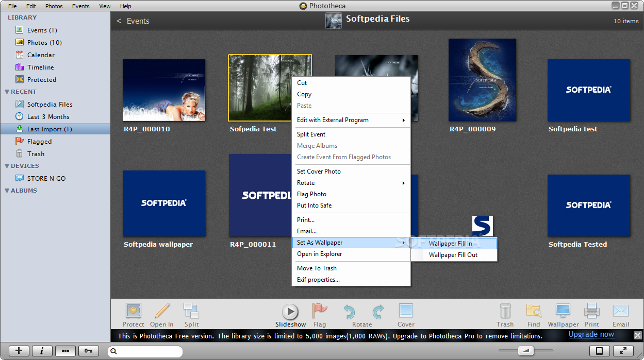Expand the Rotate submenu in the context menu

click(351, 183)
